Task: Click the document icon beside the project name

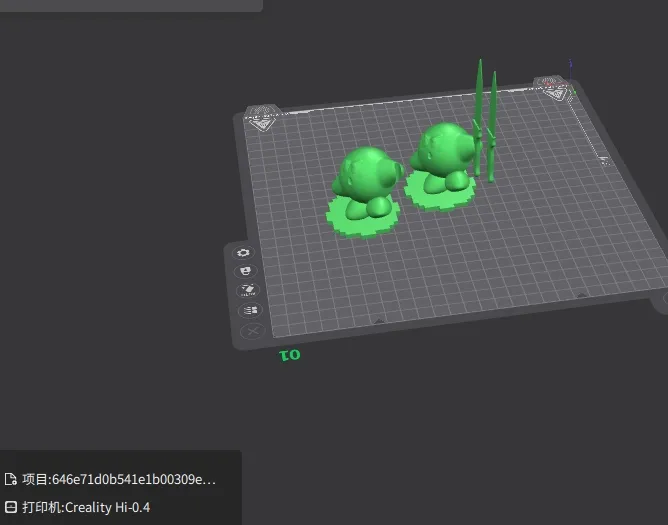Action: (11, 479)
